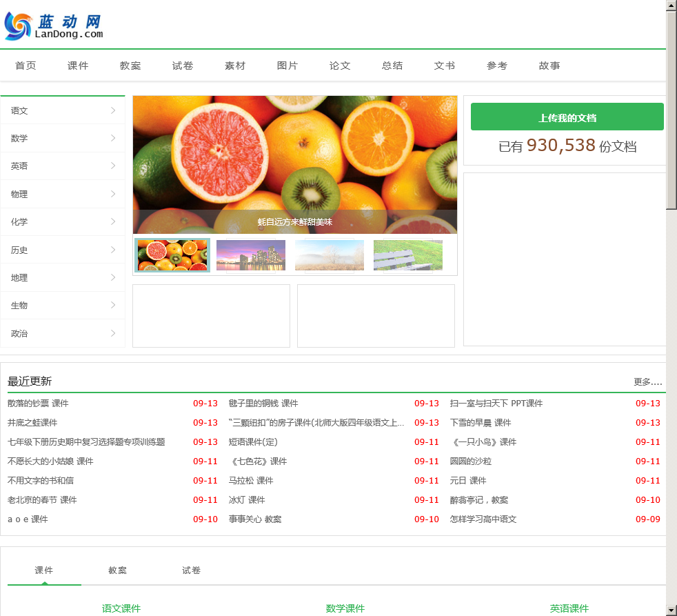Expand the 政治 category chevron
Screen dimensions: 677x616
[x=112, y=333]
